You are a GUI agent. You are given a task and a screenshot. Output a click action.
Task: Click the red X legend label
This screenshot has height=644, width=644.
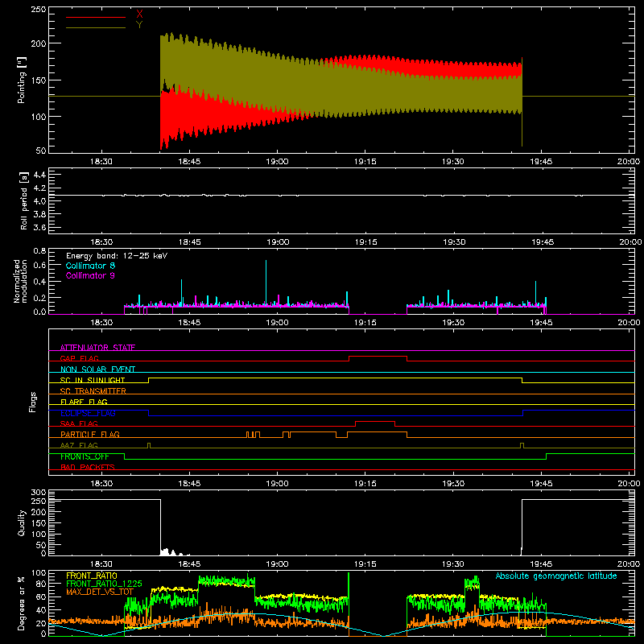[x=139, y=14]
